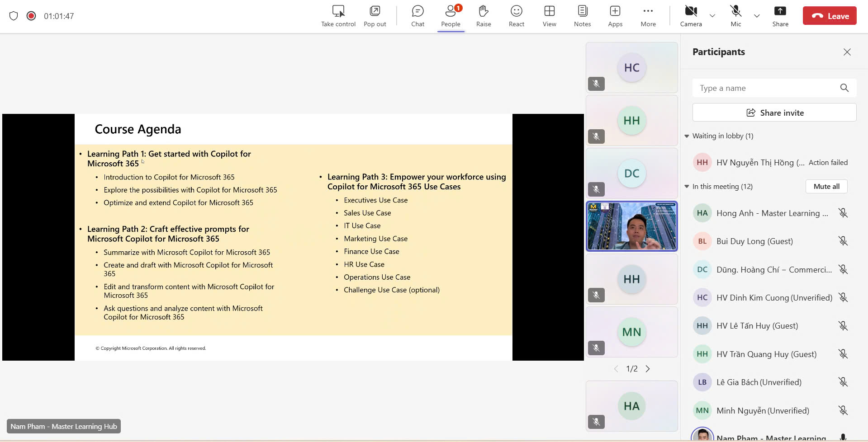Click 'Executives Use Case' on the slide
This screenshot has height=442, width=868.
[375, 200]
